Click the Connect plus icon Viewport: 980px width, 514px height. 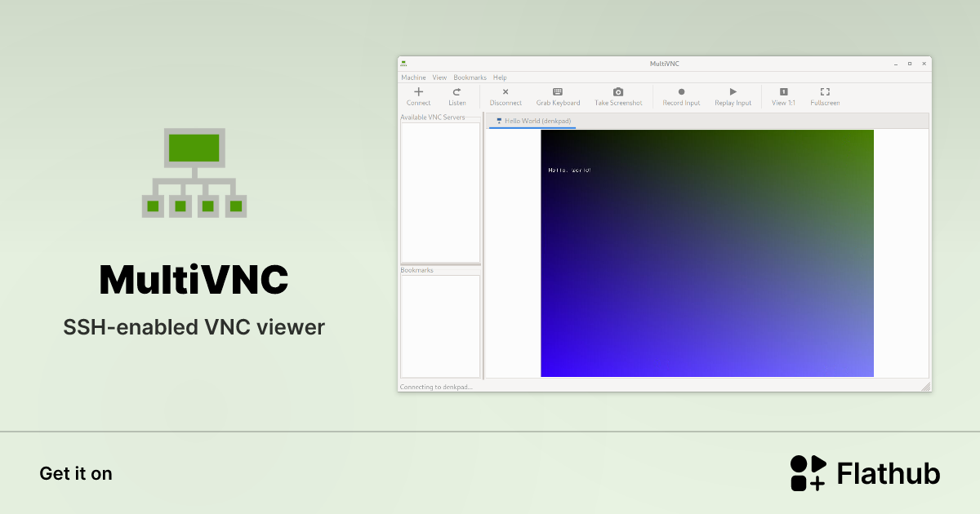(418, 92)
